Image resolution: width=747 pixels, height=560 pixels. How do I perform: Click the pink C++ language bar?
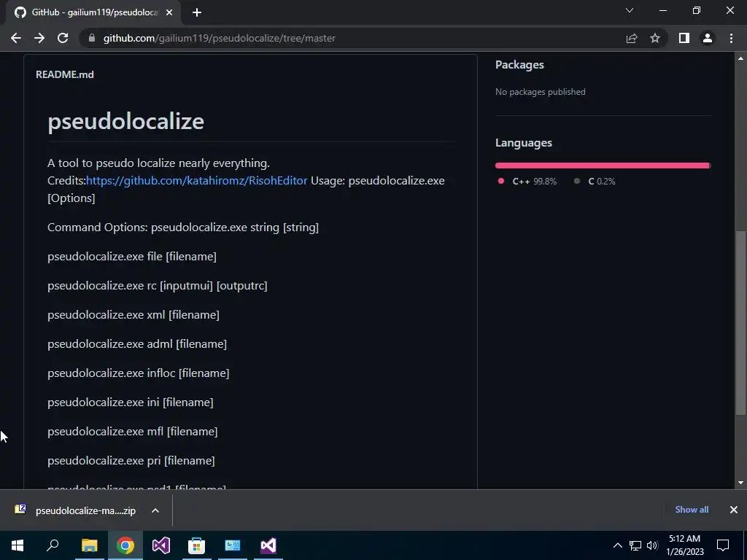pyautogui.click(x=602, y=166)
